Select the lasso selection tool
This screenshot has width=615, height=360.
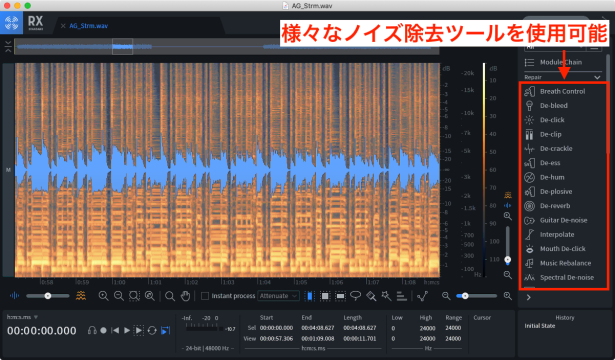355,296
